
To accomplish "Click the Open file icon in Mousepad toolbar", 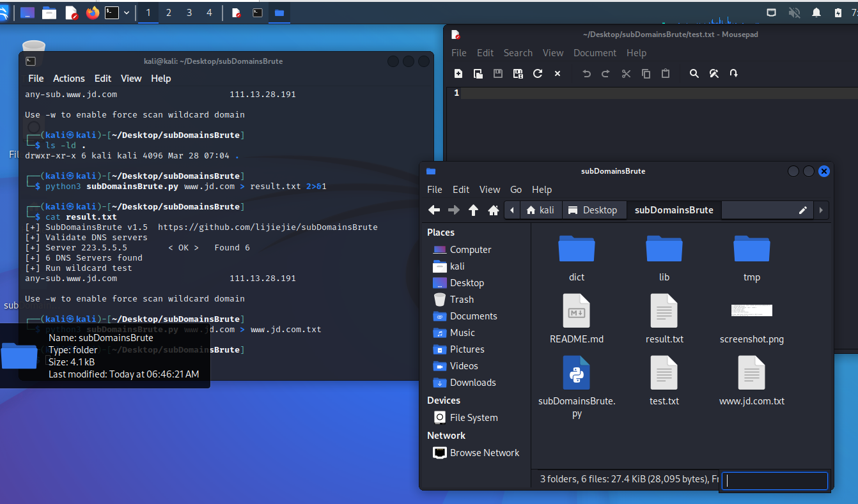I will (478, 73).
